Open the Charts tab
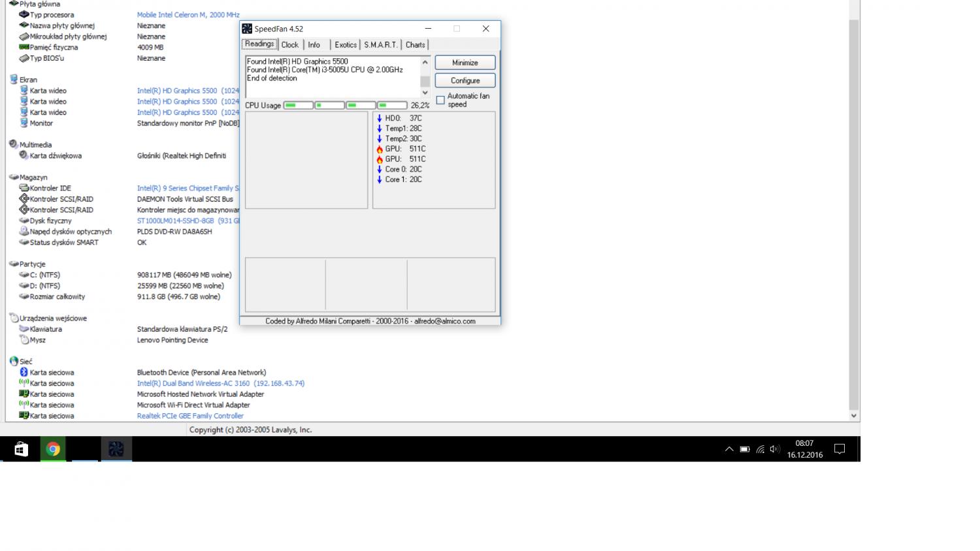980x551 pixels. point(415,44)
